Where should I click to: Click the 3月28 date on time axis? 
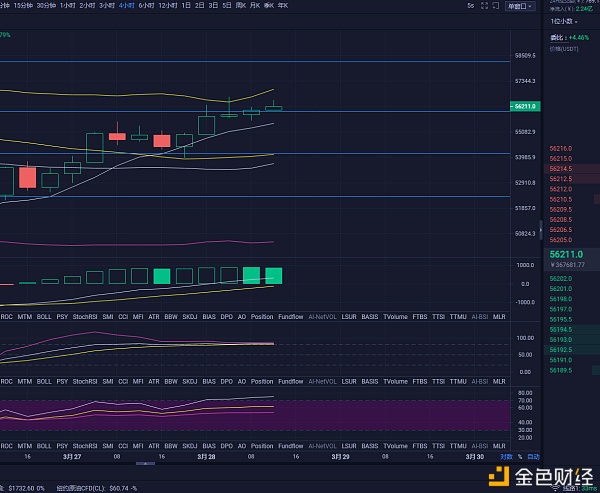pyautogui.click(x=206, y=457)
